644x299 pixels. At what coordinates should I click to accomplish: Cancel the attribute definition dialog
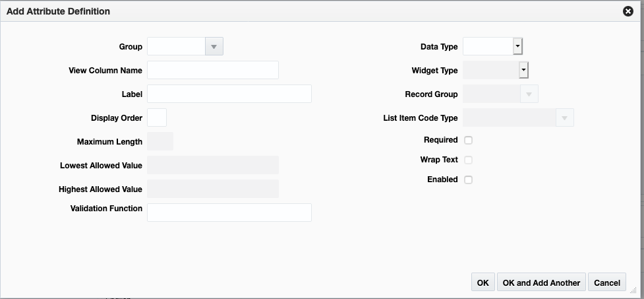point(607,282)
